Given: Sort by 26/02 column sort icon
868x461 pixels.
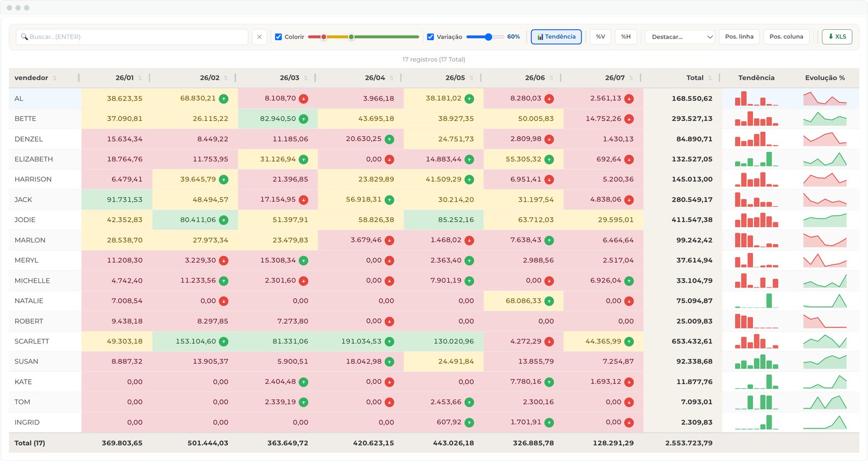Looking at the screenshot, I should pyautogui.click(x=226, y=78).
